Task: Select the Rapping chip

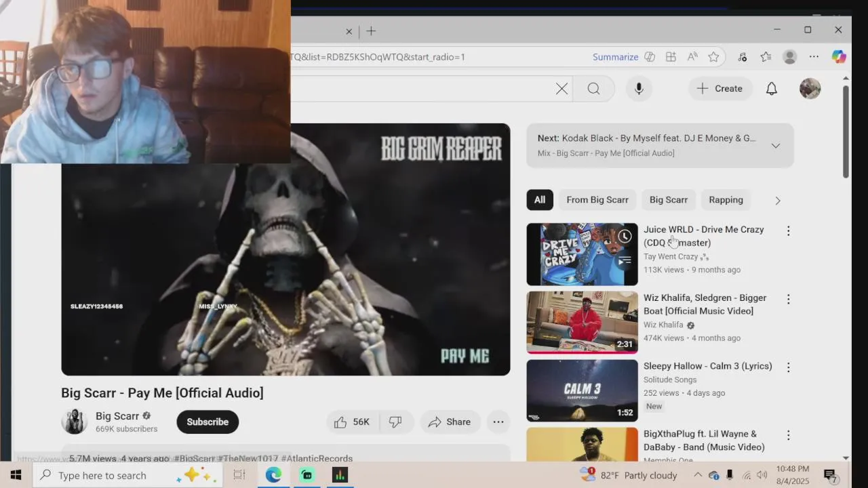Action: click(726, 200)
